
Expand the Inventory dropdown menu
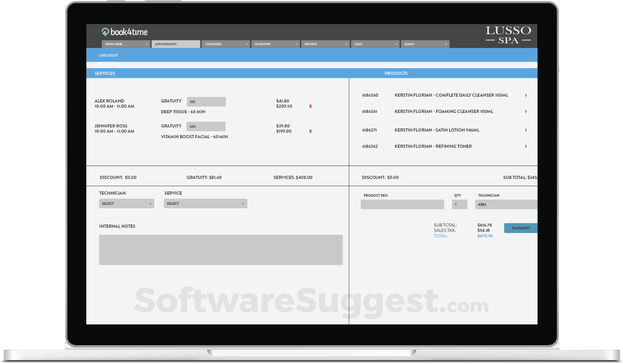(276, 45)
